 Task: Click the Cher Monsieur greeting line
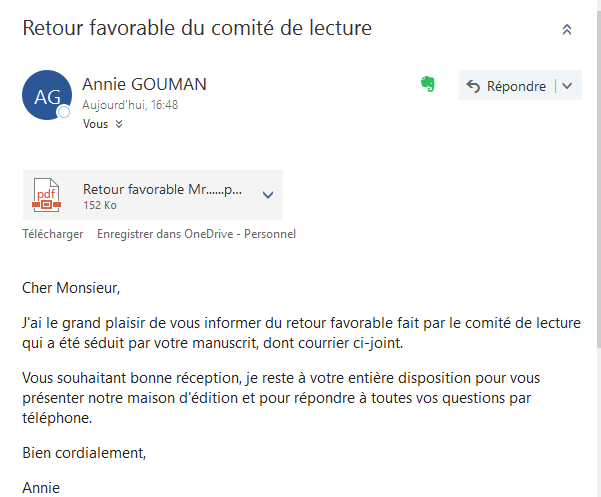pos(71,288)
